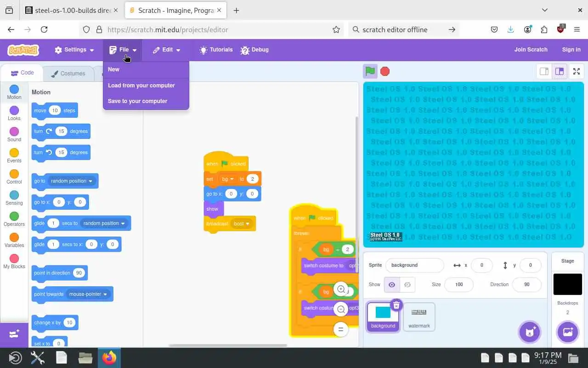
Task: Open the file manager in taskbar
Action: [x=85, y=357]
